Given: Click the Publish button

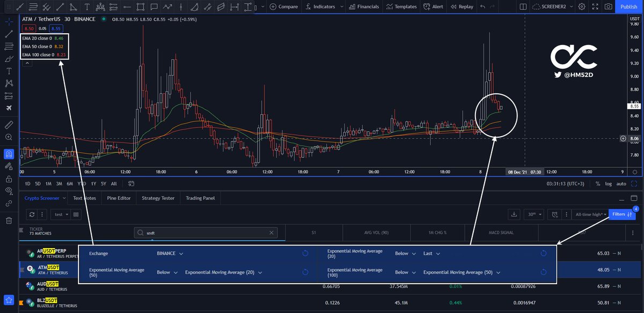Looking at the screenshot, I should (x=628, y=7).
